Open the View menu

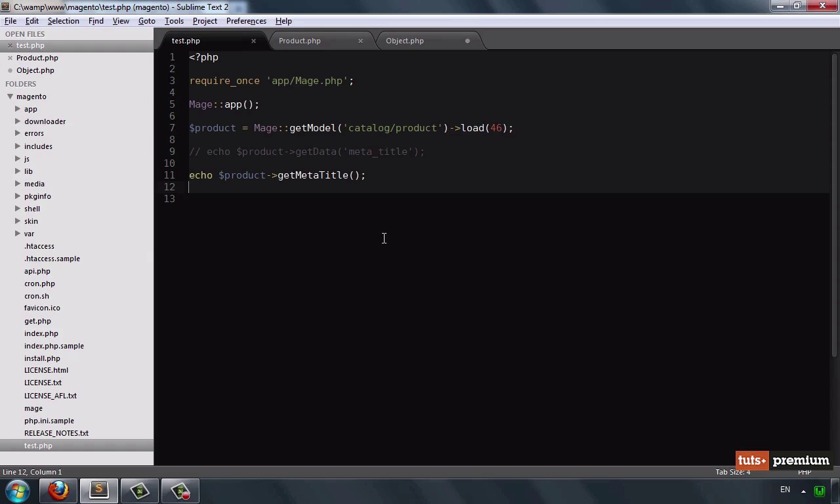[x=121, y=21]
